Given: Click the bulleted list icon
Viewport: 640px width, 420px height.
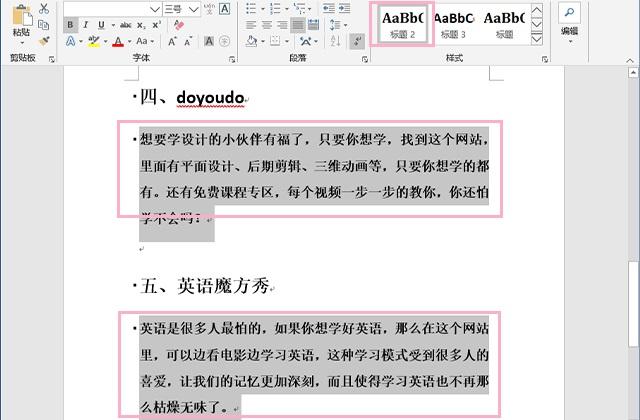Looking at the screenshot, I should coord(251,9).
